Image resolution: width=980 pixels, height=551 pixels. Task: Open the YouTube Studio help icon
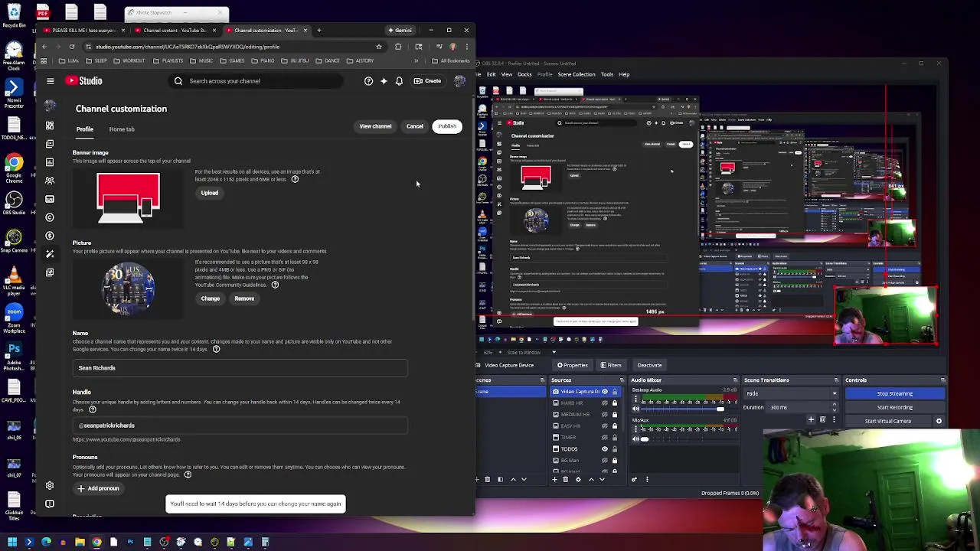click(368, 81)
